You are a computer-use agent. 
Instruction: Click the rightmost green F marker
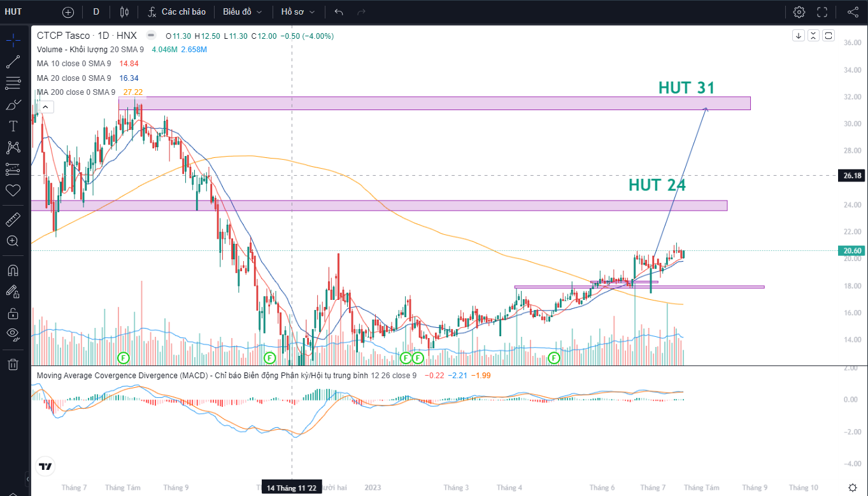point(554,358)
